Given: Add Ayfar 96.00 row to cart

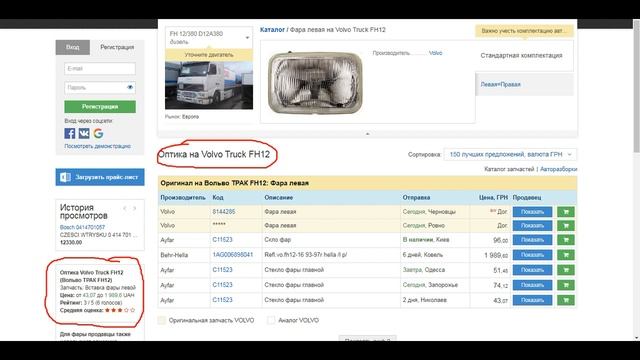Looking at the screenshot, I should pyautogui.click(x=566, y=240).
